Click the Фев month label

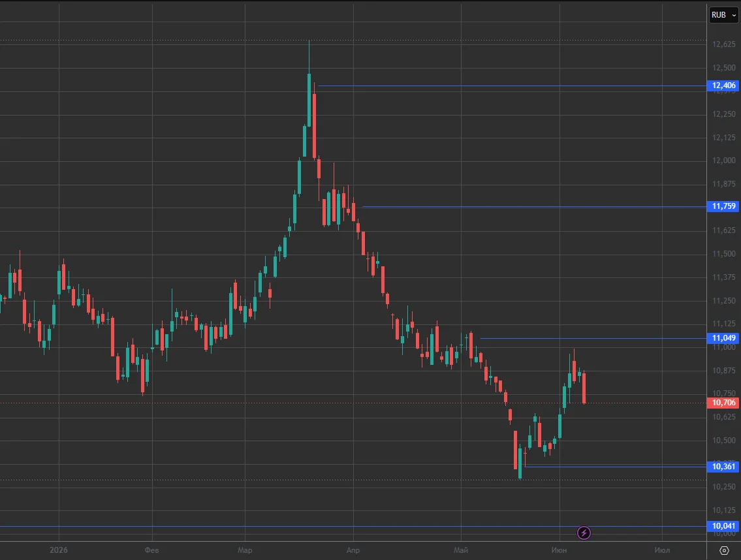pyautogui.click(x=151, y=550)
